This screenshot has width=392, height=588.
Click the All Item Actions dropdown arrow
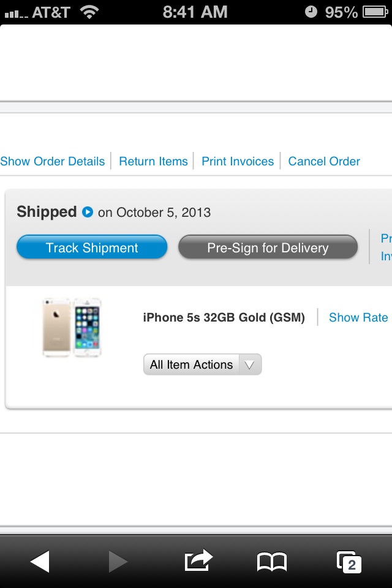250,364
